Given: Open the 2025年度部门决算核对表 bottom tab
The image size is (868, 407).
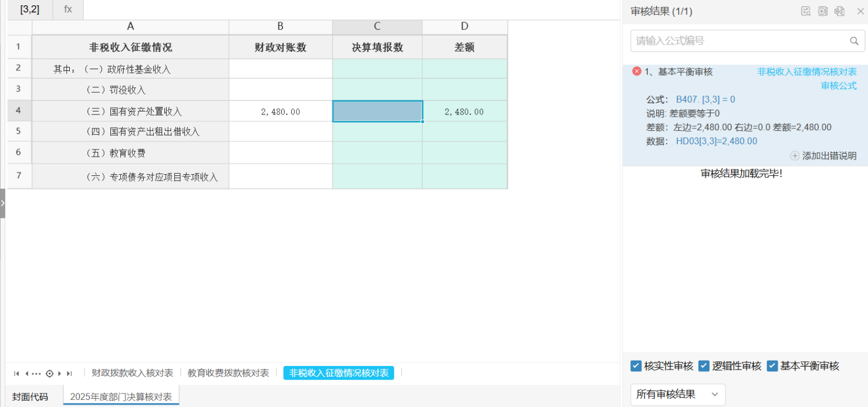Looking at the screenshot, I should click(121, 396).
